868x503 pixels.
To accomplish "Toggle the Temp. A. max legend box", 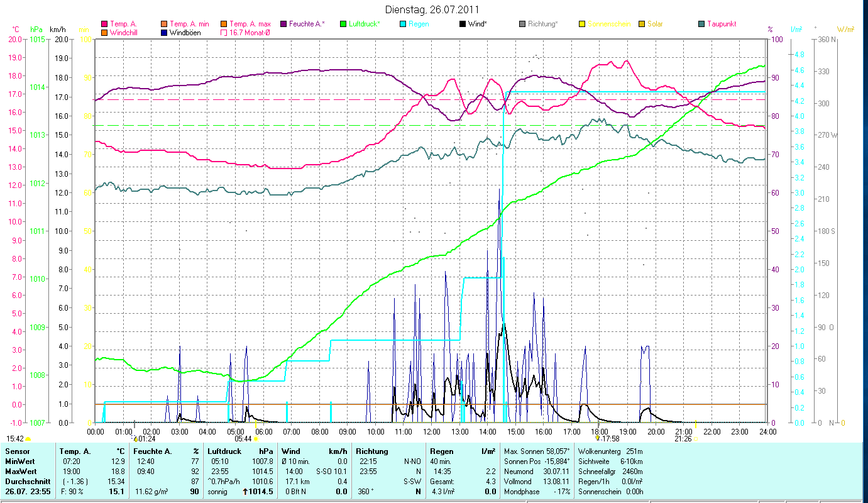I will coord(224,24).
